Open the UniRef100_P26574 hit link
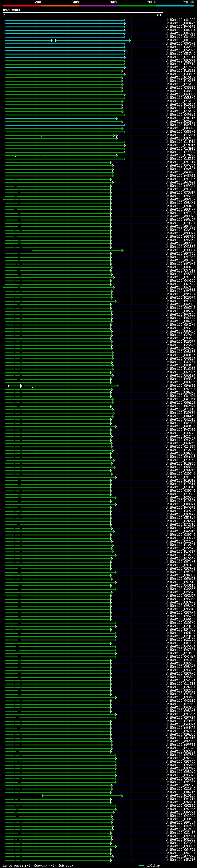The image size is (197, 868). click(x=180, y=297)
